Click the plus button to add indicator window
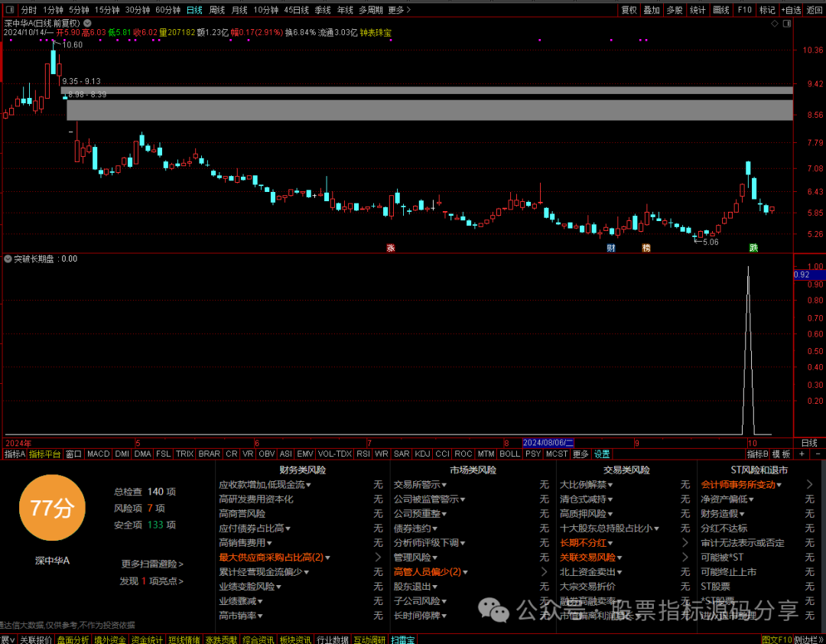826x644 pixels. (802, 454)
